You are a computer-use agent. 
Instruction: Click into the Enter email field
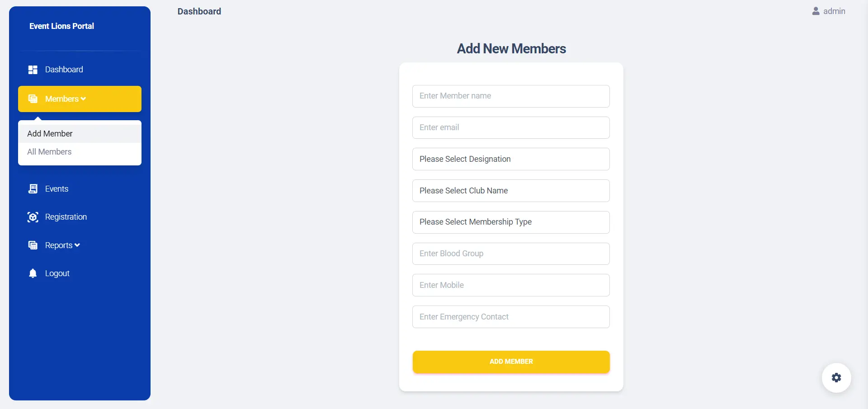511,128
